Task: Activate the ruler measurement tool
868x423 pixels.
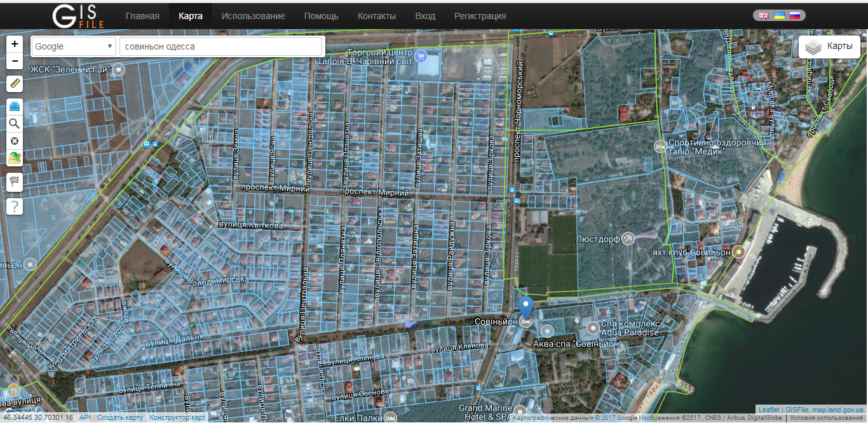Action: click(x=15, y=83)
